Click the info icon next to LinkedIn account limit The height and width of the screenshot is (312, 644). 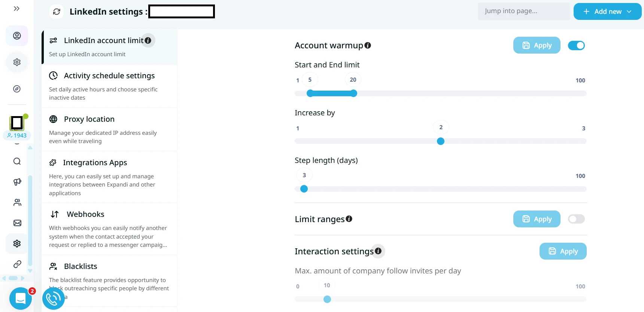[x=148, y=40]
